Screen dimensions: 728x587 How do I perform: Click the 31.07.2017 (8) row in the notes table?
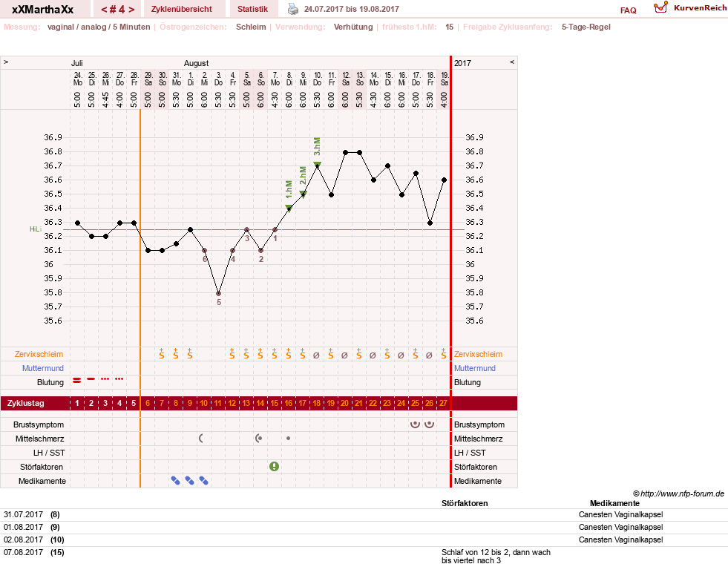tap(364, 514)
